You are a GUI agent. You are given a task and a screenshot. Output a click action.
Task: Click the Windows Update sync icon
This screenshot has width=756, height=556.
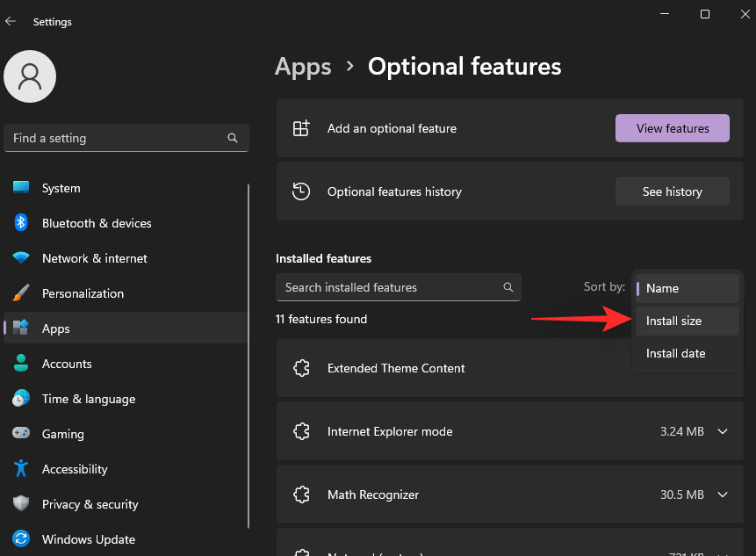21,538
